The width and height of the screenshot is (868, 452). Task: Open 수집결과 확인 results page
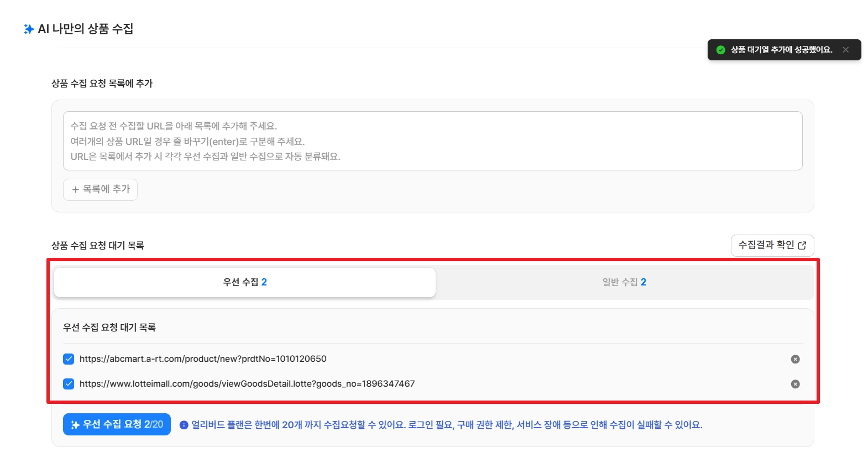tap(772, 245)
